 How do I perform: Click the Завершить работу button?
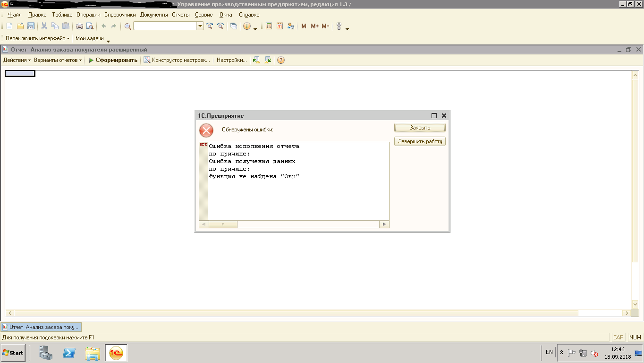point(420,141)
